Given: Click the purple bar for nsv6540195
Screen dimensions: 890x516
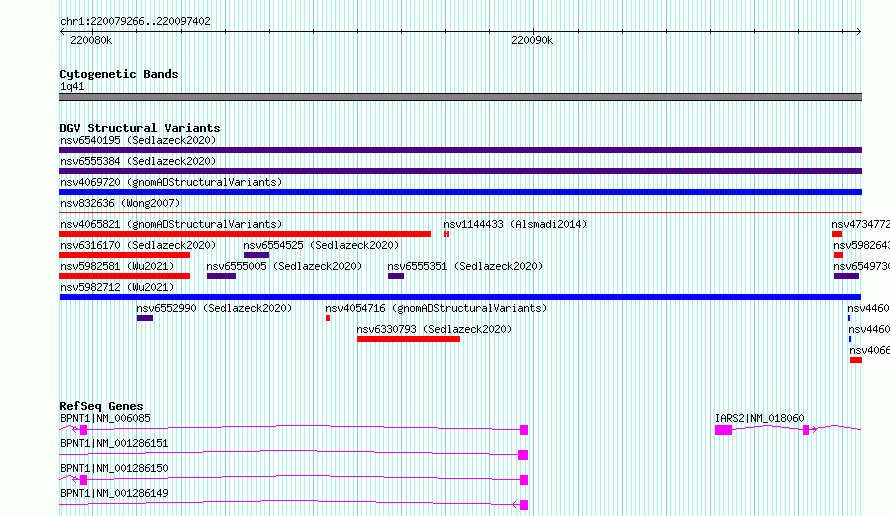Looking at the screenshot, I should pos(460,150).
